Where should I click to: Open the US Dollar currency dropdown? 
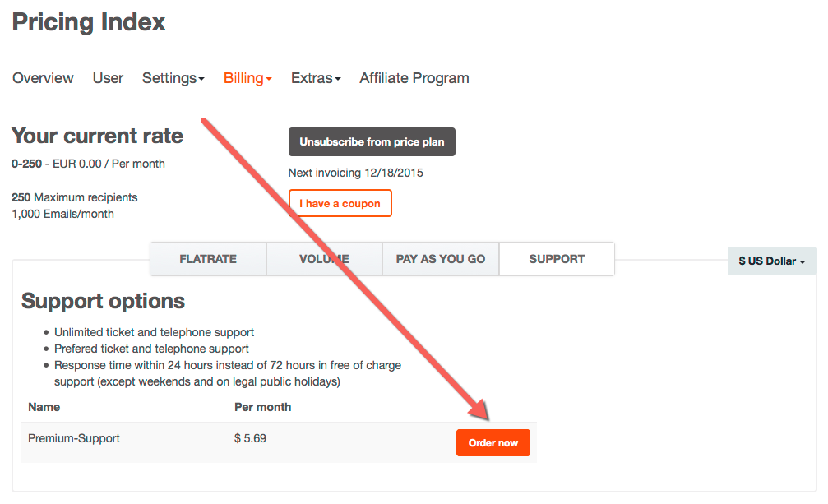coord(771,261)
